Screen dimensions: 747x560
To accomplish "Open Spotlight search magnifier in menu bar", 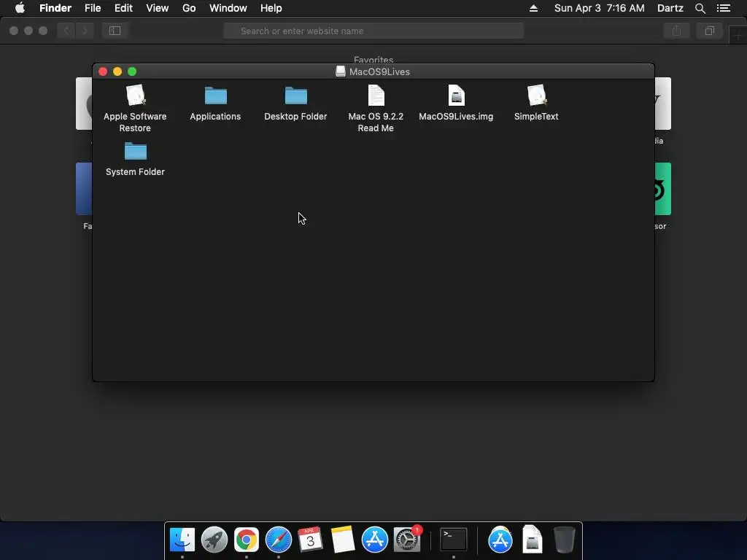I will [x=700, y=8].
